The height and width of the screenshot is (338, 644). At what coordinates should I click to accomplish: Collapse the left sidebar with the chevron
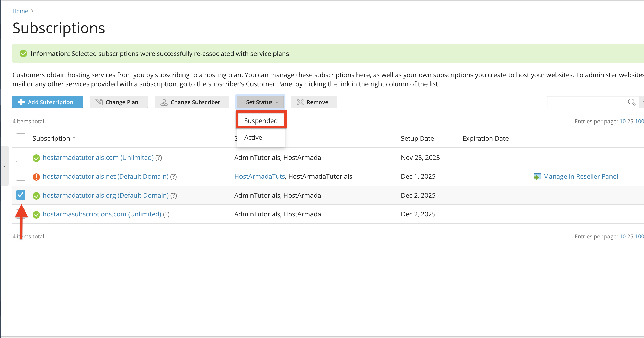(x=5, y=166)
